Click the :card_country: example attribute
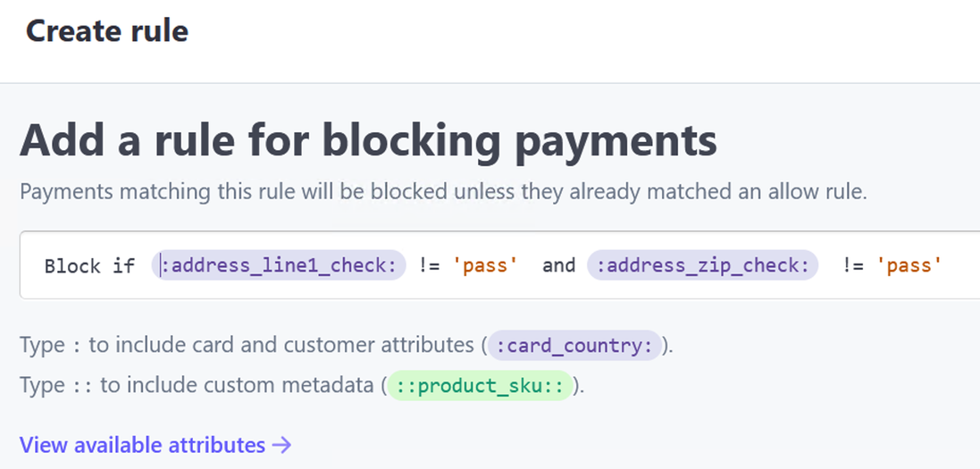The width and height of the screenshot is (980, 469). (x=575, y=346)
